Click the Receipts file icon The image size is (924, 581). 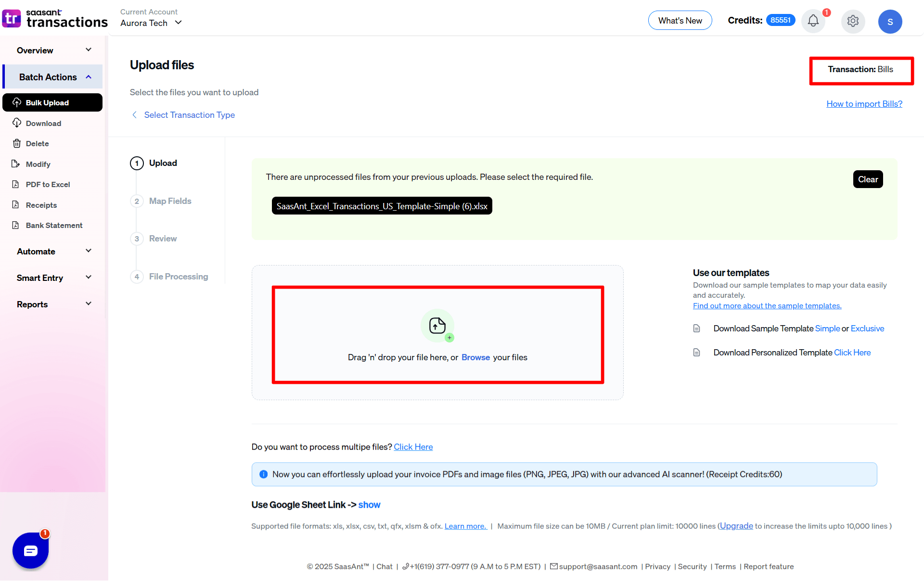coord(16,205)
